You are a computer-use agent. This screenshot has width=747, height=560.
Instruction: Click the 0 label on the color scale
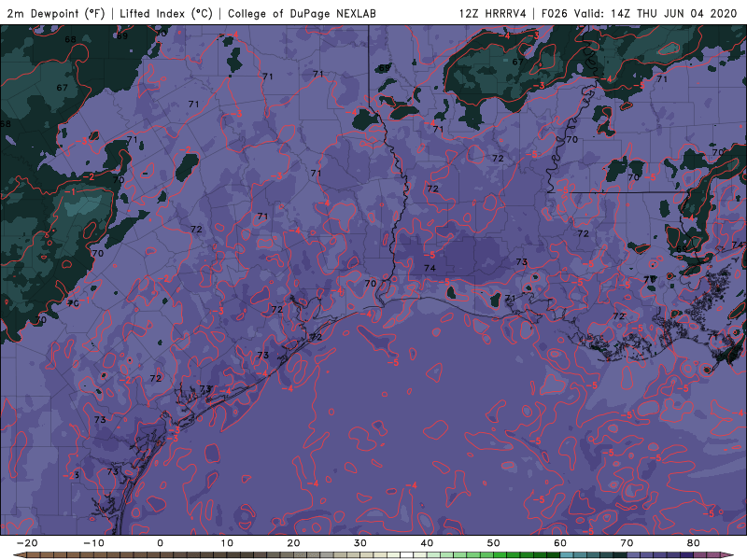click(x=160, y=543)
